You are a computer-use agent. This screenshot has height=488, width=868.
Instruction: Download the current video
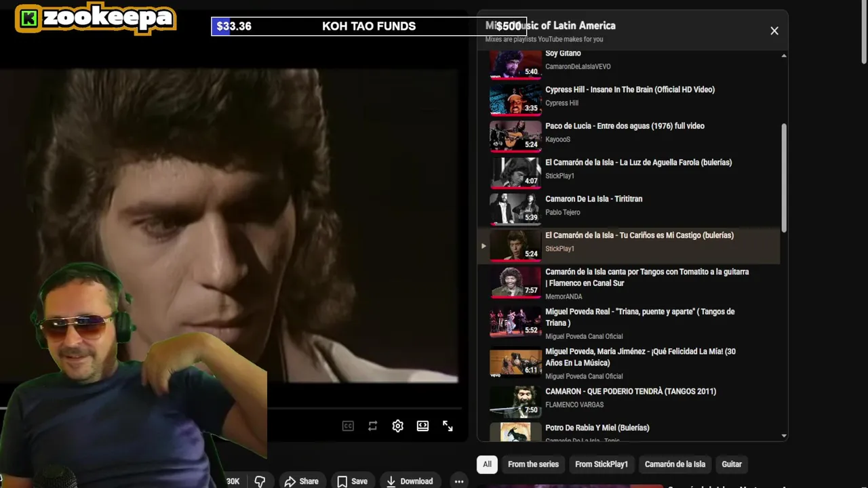[410, 481]
